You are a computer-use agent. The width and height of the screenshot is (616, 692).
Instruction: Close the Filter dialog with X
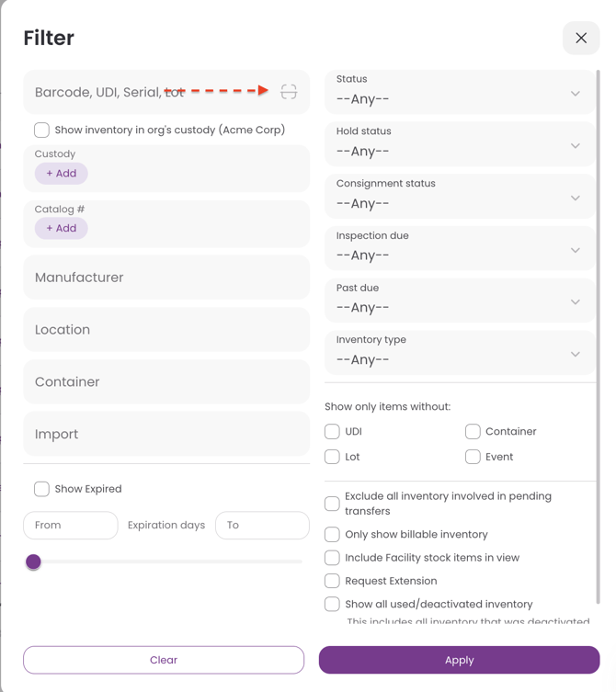pyautogui.click(x=581, y=38)
